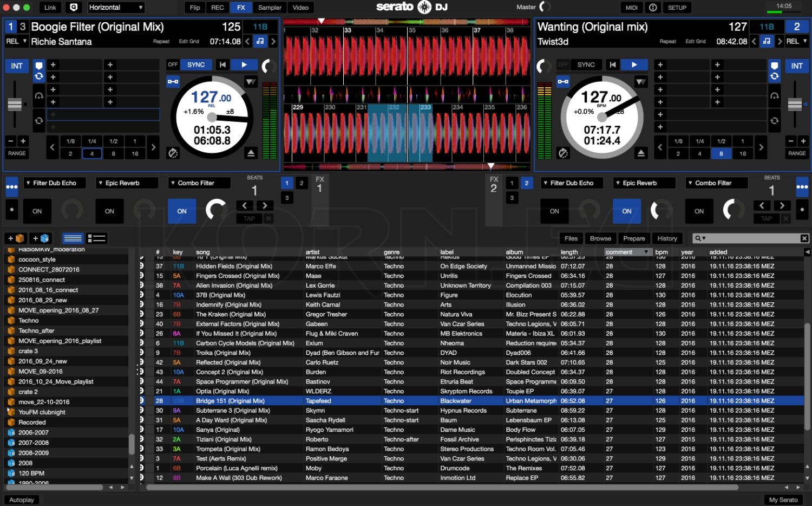Open the Sampler panel
Image resolution: width=812 pixels, height=506 pixels.
[269, 8]
